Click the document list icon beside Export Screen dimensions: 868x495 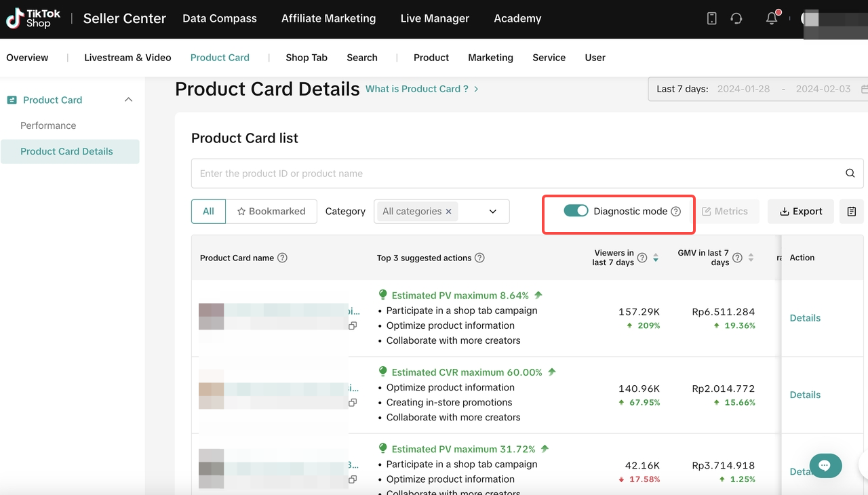click(851, 212)
